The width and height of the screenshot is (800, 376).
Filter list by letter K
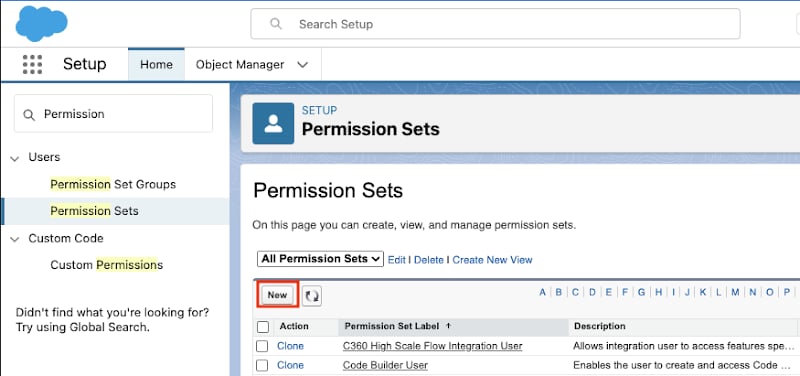[703, 292]
